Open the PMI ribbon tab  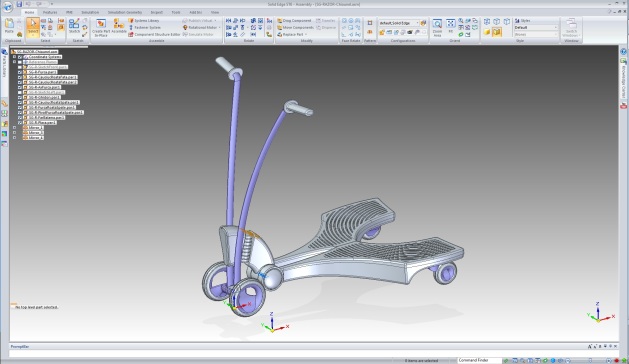click(x=69, y=12)
